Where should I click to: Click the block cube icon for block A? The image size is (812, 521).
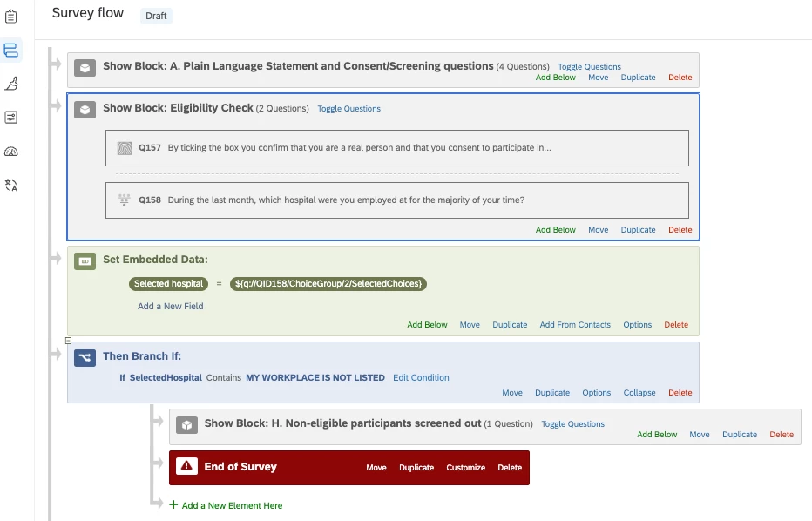click(85, 68)
